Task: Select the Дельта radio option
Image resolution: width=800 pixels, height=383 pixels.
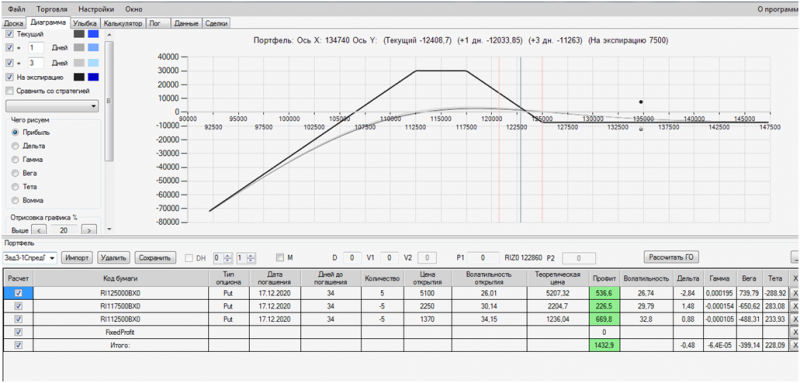Action: click(x=15, y=146)
